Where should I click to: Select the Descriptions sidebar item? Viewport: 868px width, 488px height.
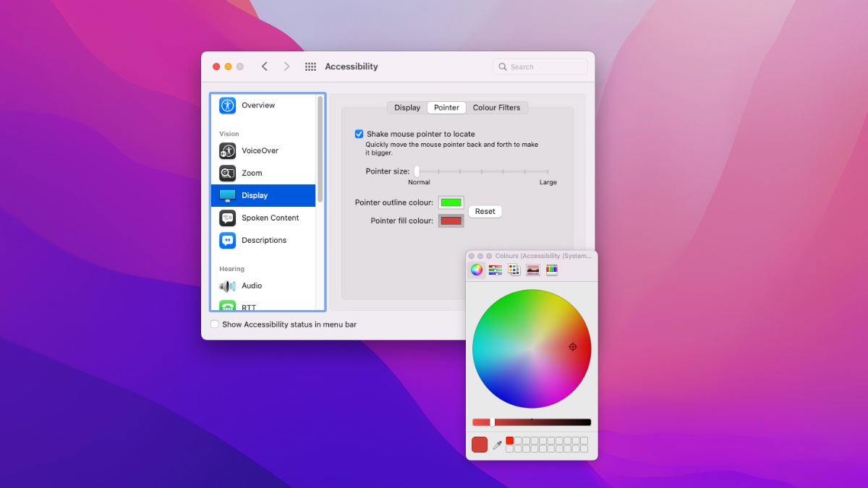coord(263,240)
